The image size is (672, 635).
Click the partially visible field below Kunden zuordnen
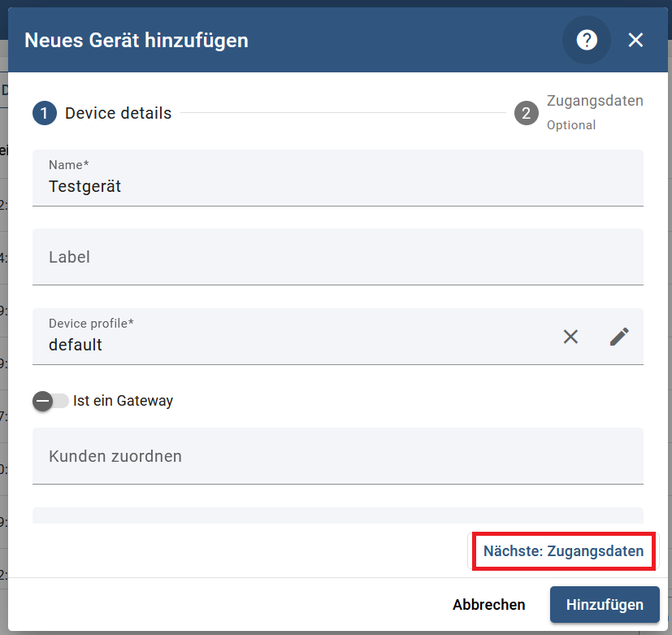[337, 515]
